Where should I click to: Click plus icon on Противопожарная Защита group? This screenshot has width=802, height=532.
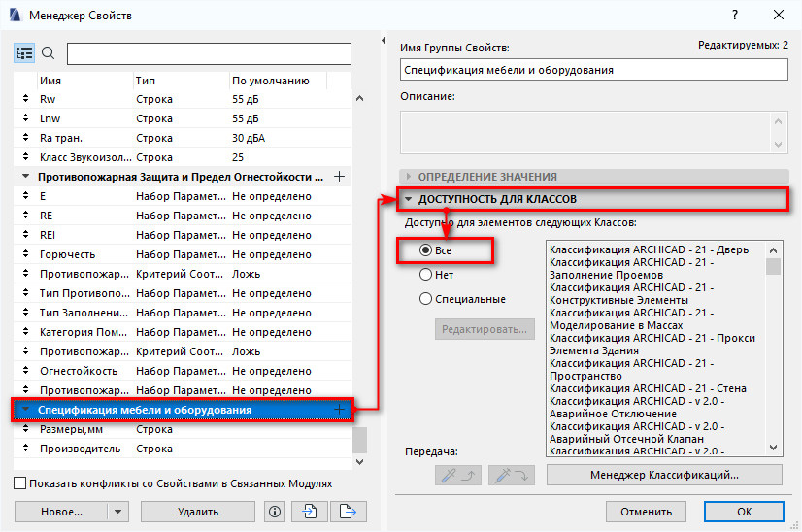pyautogui.click(x=339, y=177)
